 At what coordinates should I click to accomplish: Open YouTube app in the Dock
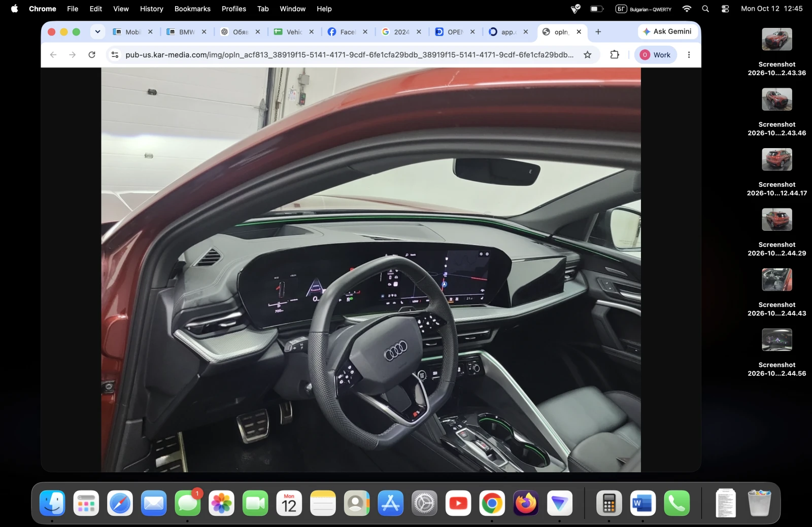(458, 504)
